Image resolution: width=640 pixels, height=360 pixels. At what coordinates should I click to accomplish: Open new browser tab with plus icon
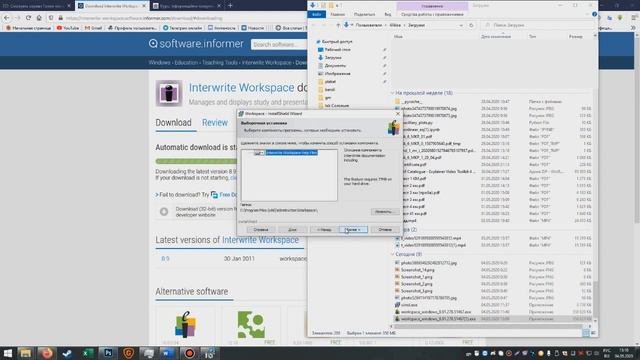[x=230, y=6]
